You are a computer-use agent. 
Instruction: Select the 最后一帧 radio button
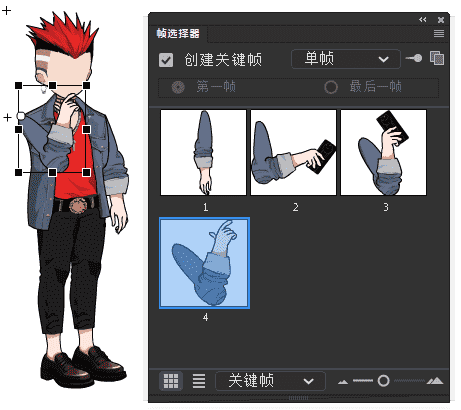click(331, 87)
